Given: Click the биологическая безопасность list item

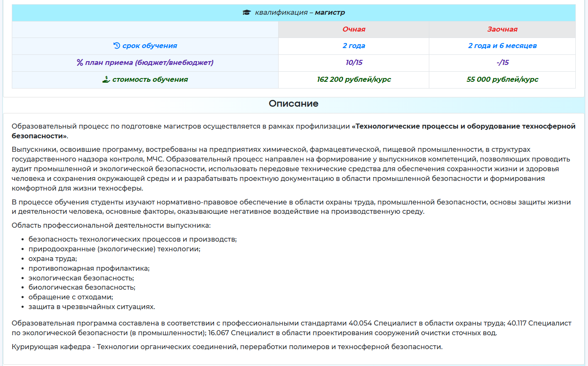Looking at the screenshot, I should pyautogui.click(x=82, y=288).
